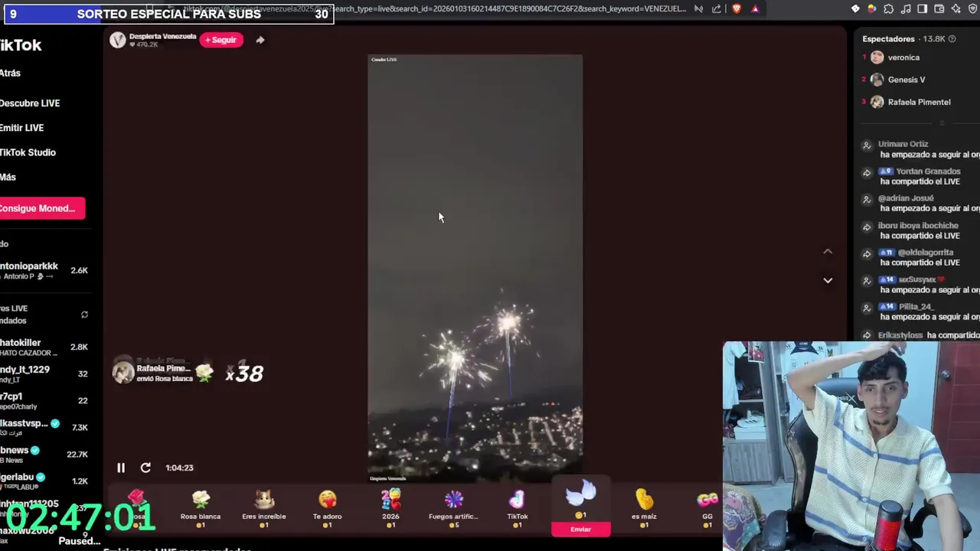Open Emitir LIVE in sidebar
980x551 pixels.
point(22,128)
